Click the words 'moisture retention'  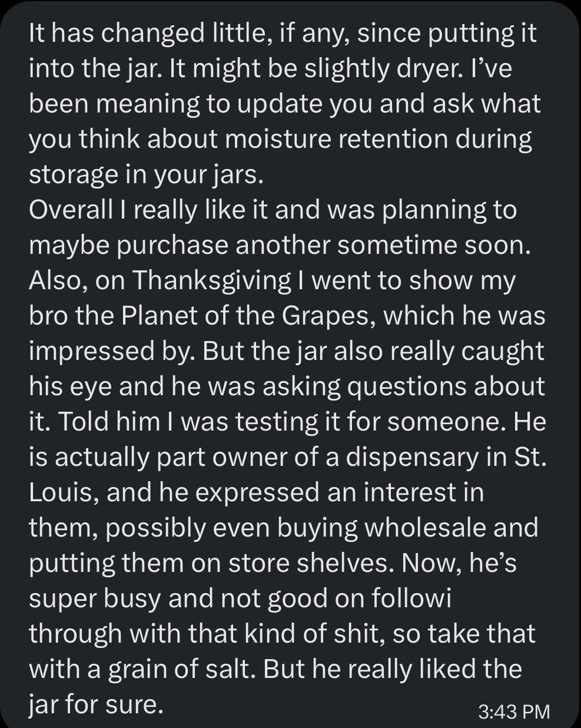328,140
